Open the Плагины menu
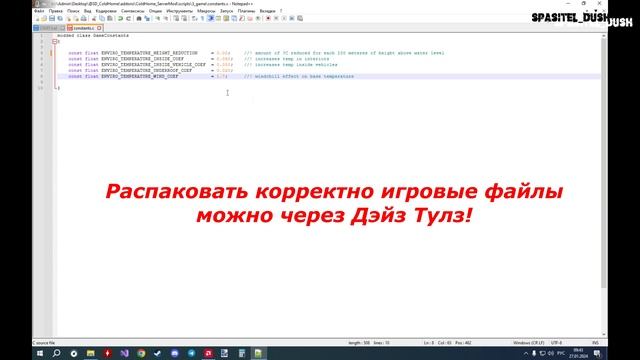 247,11
